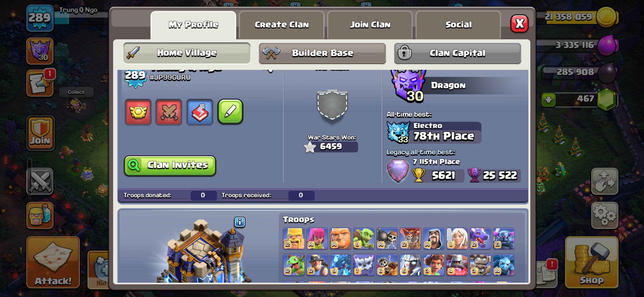This screenshot has width=644, height=297.
Task: Open the army barbarian and potion icon
Action: (40, 215)
